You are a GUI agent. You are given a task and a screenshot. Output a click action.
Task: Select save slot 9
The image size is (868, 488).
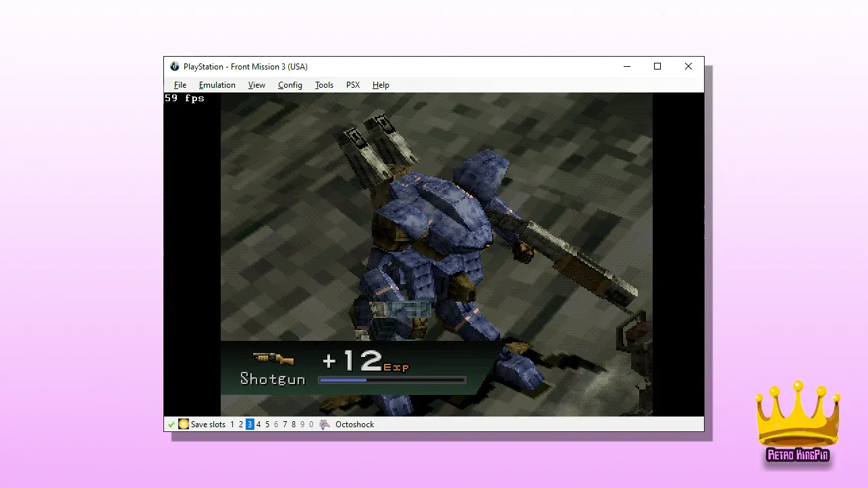click(302, 425)
